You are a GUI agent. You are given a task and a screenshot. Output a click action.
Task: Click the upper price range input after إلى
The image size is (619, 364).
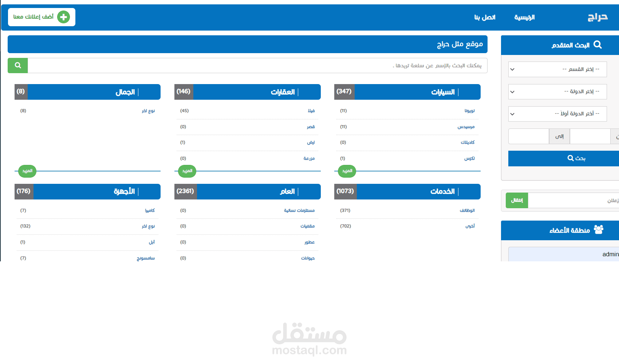[x=529, y=136]
